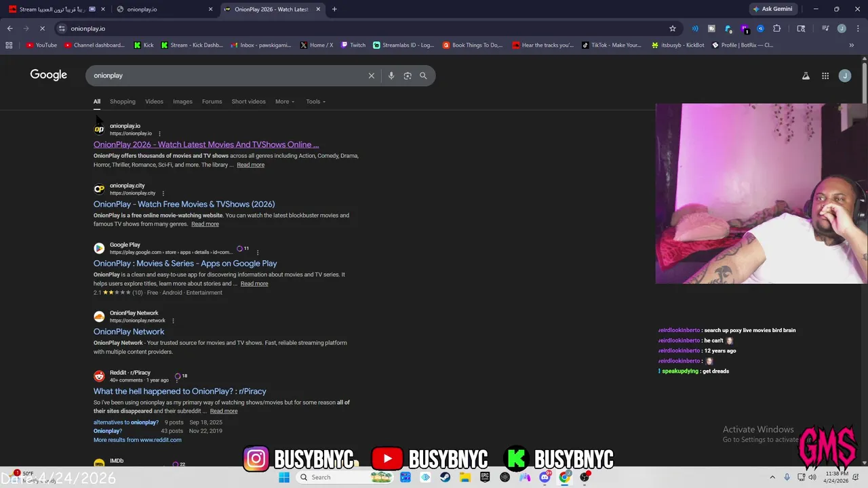
Task: Open More options for onionplay.io result
Action: (x=159, y=134)
